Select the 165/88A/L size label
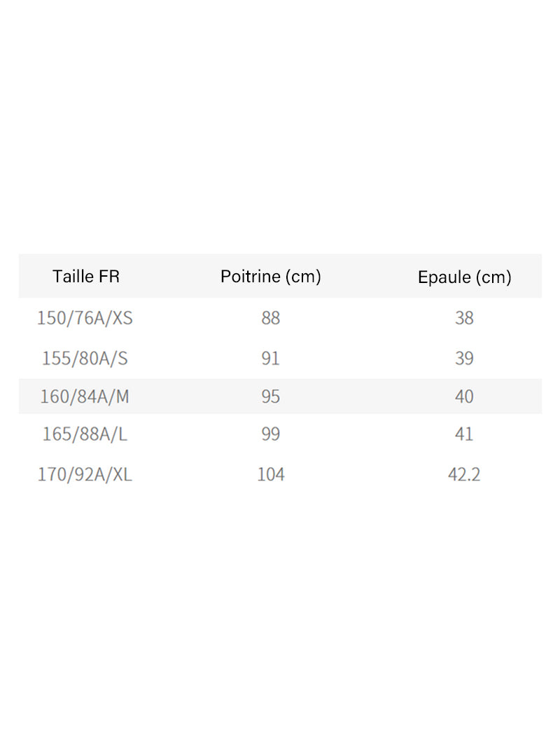Viewport: 560px width, 746px height. (85, 434)
